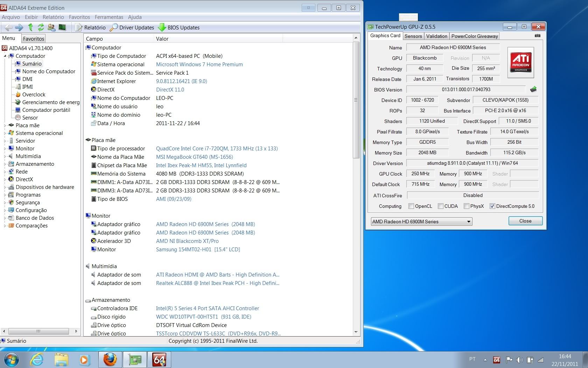This screenshot has height=368, width=588.
Task: Enable the OpenCL checkbox
Action: click(411, 206)
